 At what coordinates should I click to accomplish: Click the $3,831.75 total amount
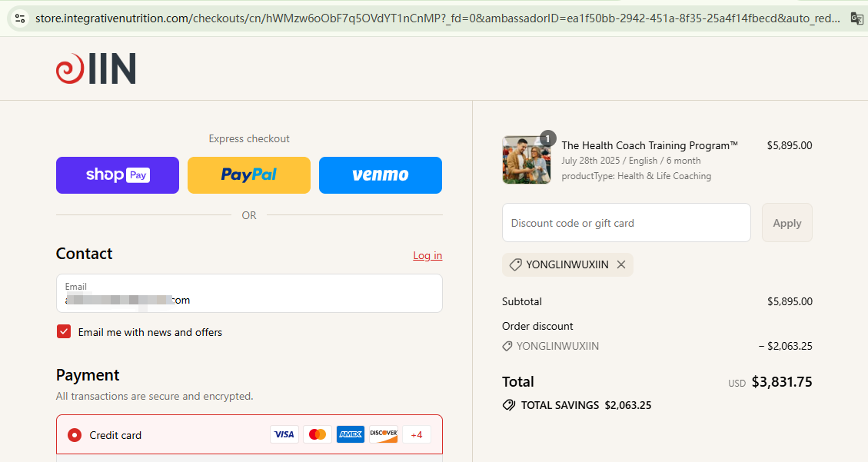(782, 382)
